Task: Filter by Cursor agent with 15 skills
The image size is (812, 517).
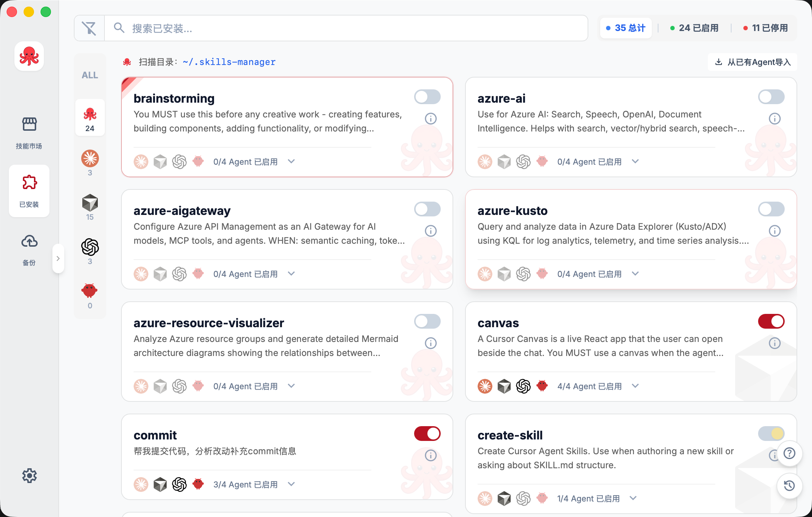Action: [x=90, y=207]
